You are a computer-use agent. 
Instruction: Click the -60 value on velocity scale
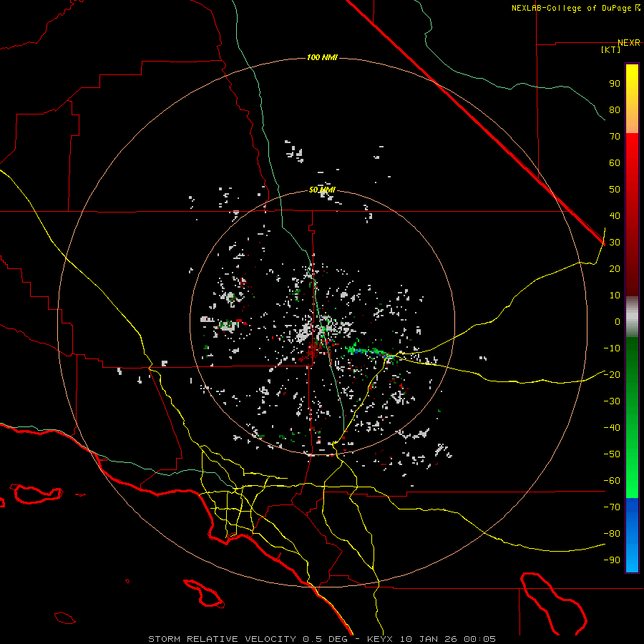point(612,481)
